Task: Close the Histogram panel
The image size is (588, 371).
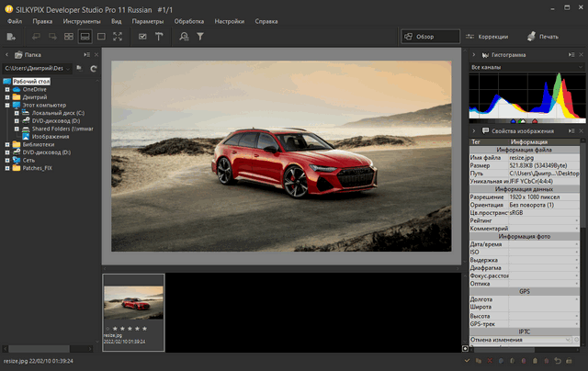Action: pos(580,55)
